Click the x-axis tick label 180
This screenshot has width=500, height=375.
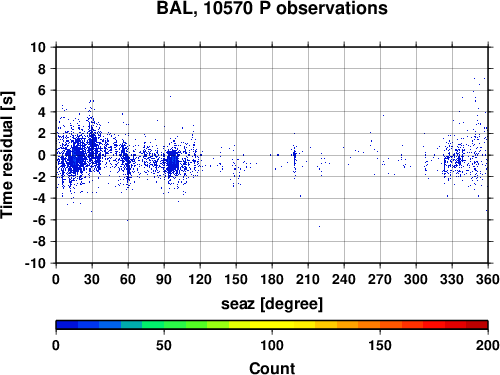[x=272, y=279]
